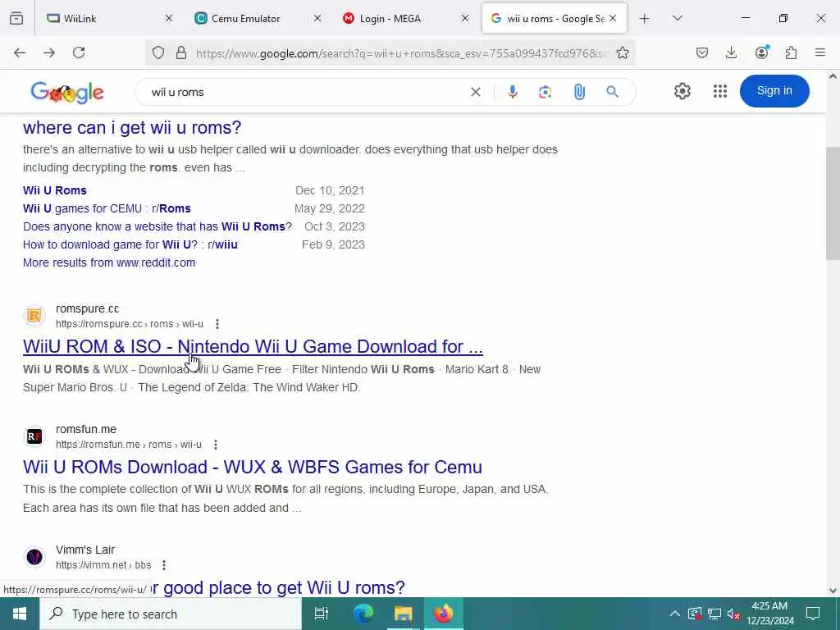This screenshot has height=630, width=840.
Task: Show hidden system tray icons
Action: tap(675, 614)
